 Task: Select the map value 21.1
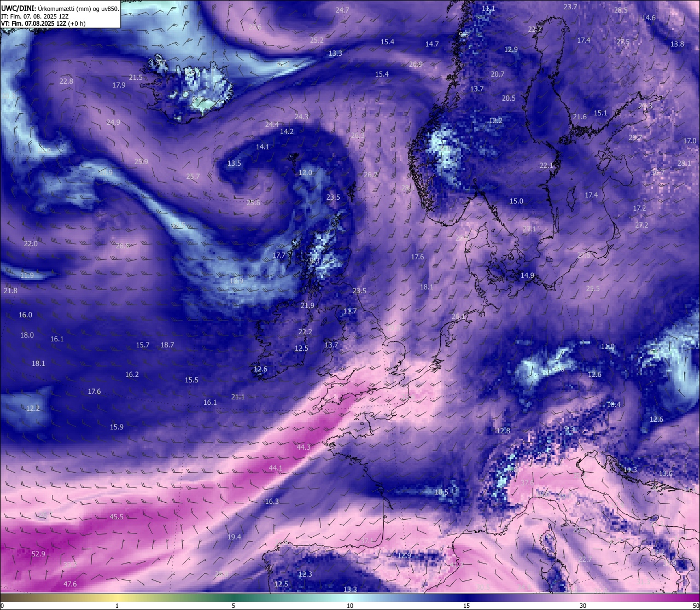pyautogui.click(x=238, y=397)
